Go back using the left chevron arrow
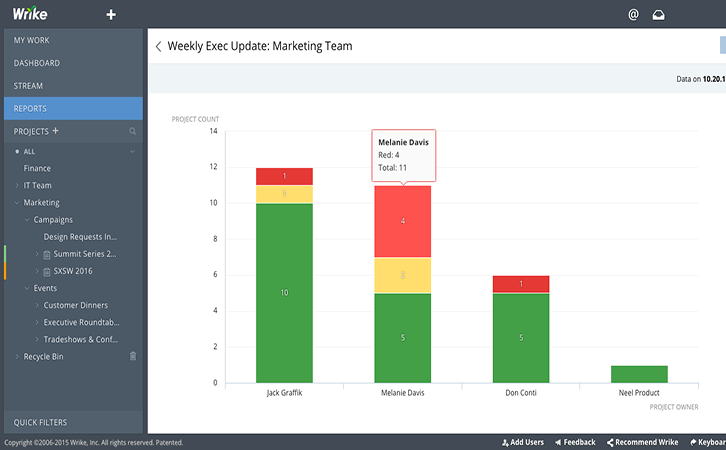This screenshot has width=726, height=450. pyautogui.click(x=158, y=46)
